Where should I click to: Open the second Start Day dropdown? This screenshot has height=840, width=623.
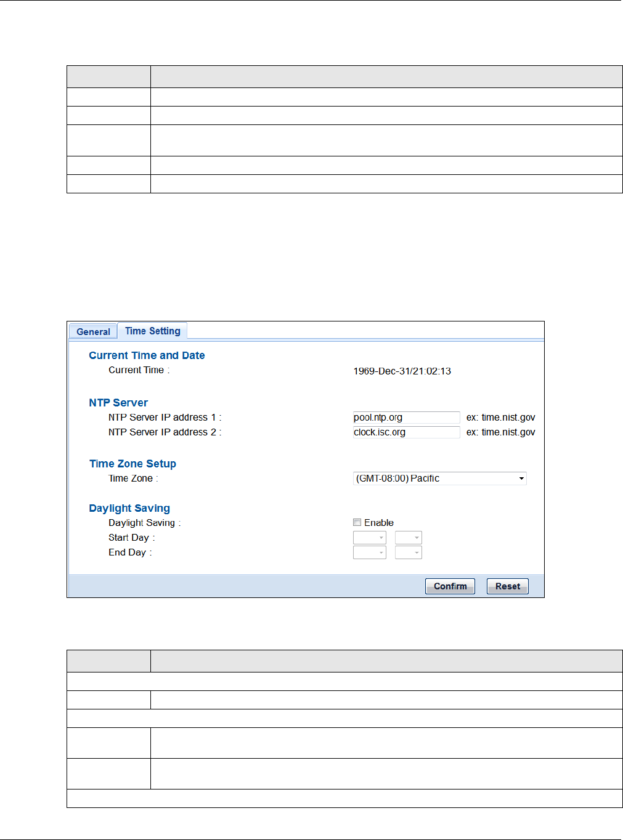tap(409, 538)
